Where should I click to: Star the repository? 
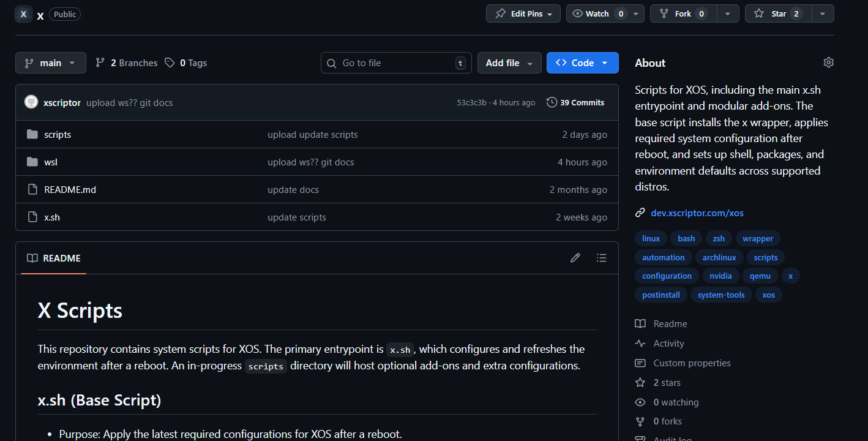coord(778,13)
